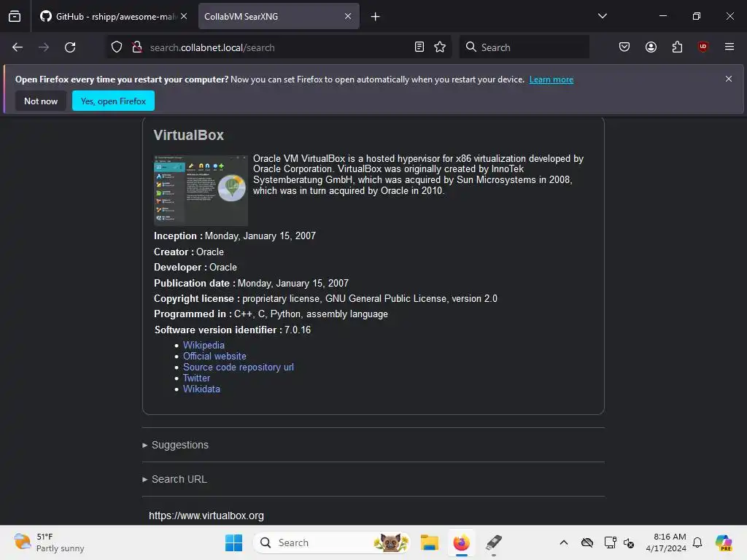This screenshot has height=560, width=747.
Task: Open uBlock Origin extension icon
Action: 703,47
